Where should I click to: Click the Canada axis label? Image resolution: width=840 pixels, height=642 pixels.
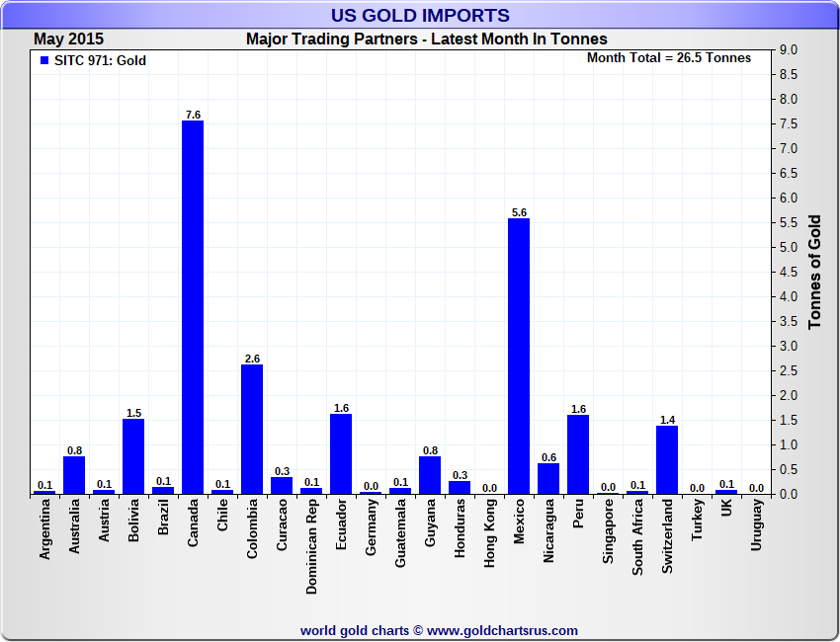(193, 522)
